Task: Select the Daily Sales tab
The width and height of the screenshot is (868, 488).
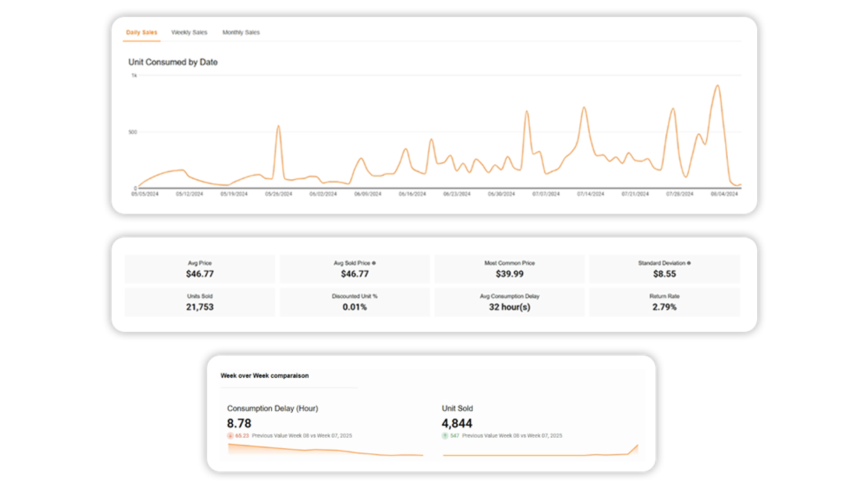Action: point(141,32)
